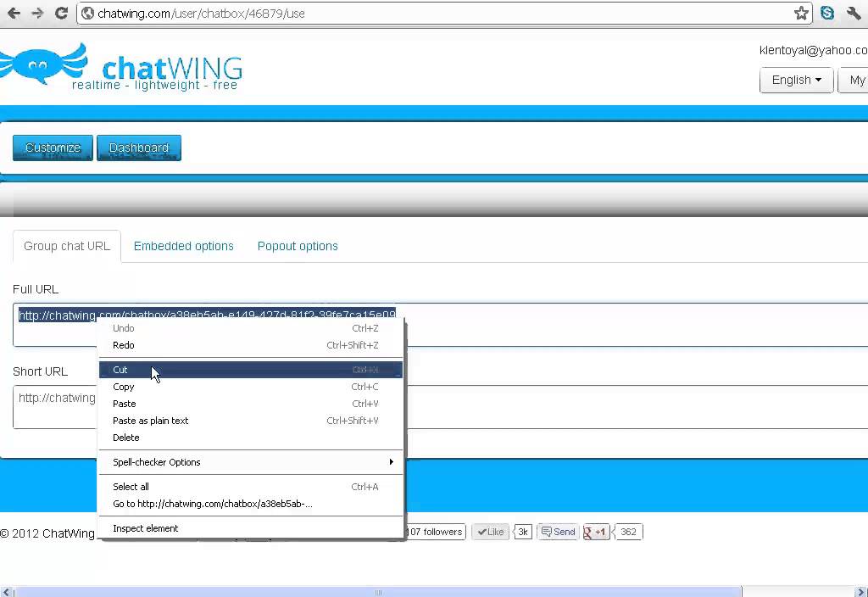Screen dimensions: 868x597
Task: Go forward with the browser forward arrow
Action: (37, 13)
